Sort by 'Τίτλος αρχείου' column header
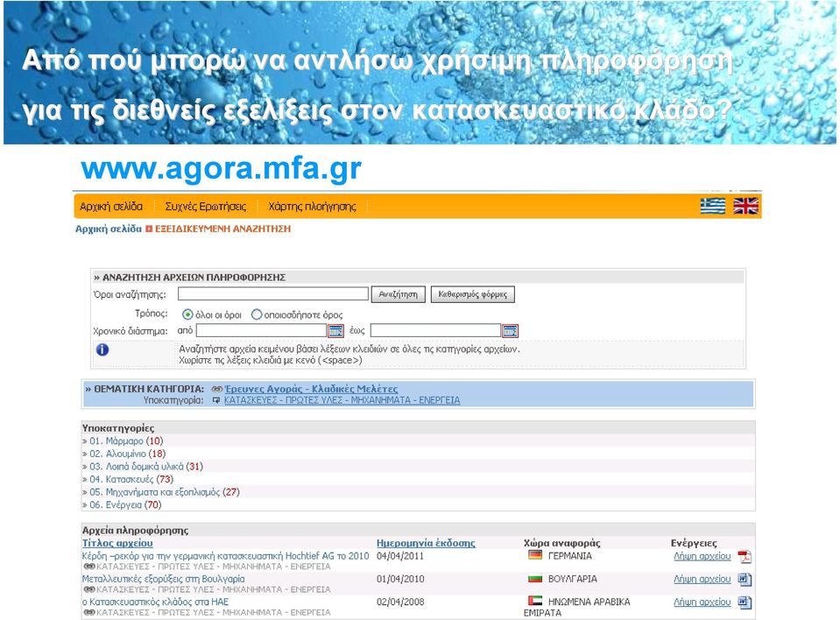Image resolution: width=840 pixels, height=620 pixels. [117, 543]
